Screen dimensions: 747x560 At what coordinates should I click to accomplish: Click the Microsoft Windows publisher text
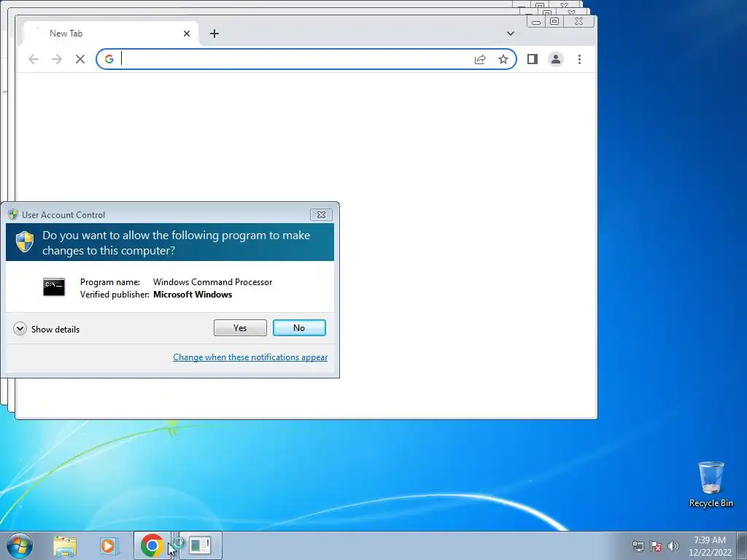point(193,295)
